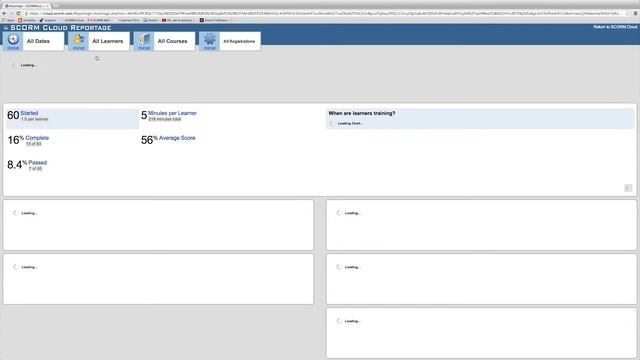Open the All Dates filter
The image size is (640, 360).
[33, 41]
